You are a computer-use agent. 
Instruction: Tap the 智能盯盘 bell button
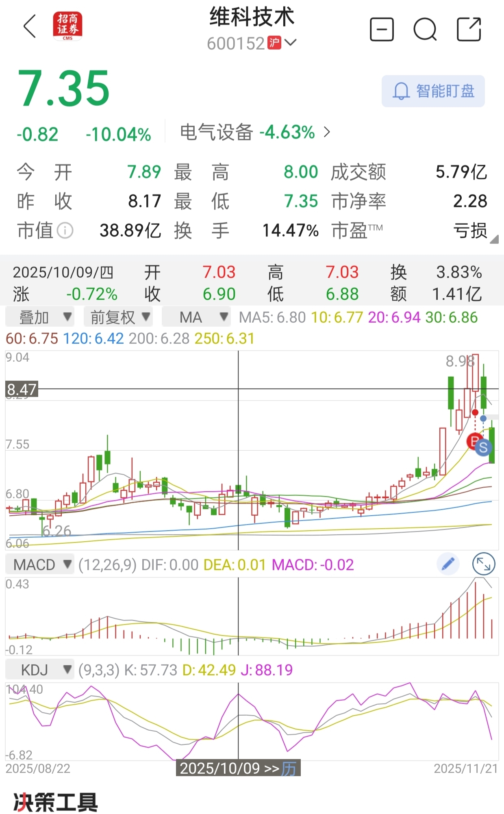click(433, 91)
